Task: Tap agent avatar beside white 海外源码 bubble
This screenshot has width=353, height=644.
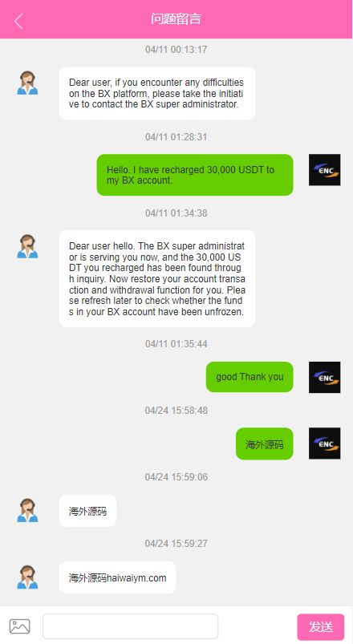Action: [x=27, y=511]
